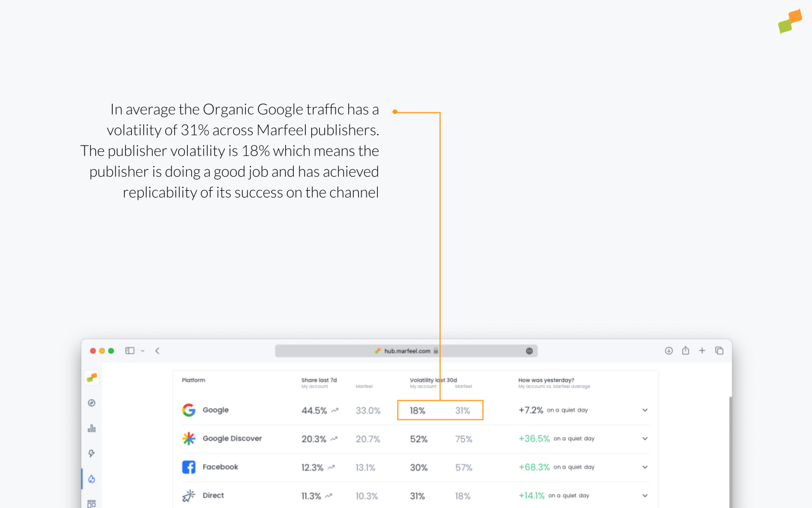
Task: Open the compass explore icon in sidebar
Action: (91, 403)
